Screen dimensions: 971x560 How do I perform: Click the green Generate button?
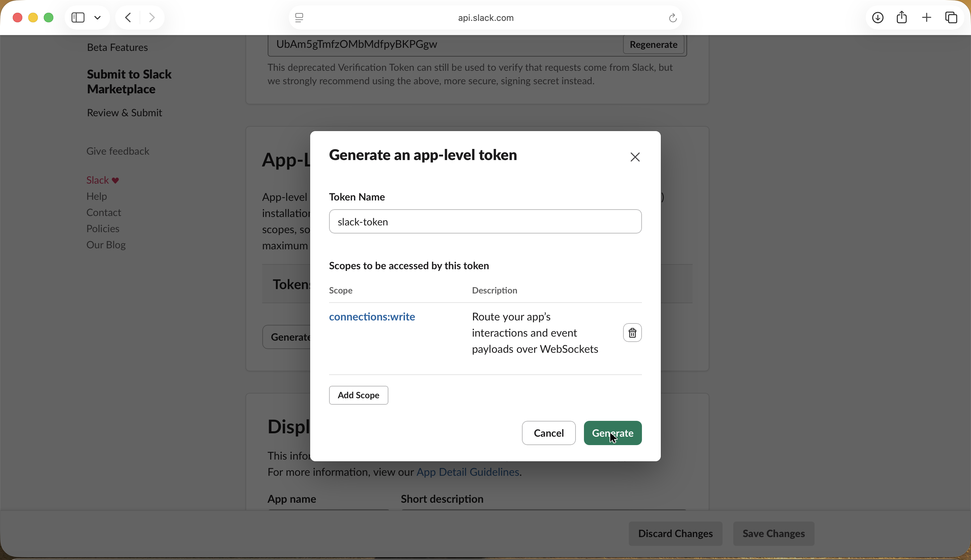pyautogui.click(x=613, y=433)
